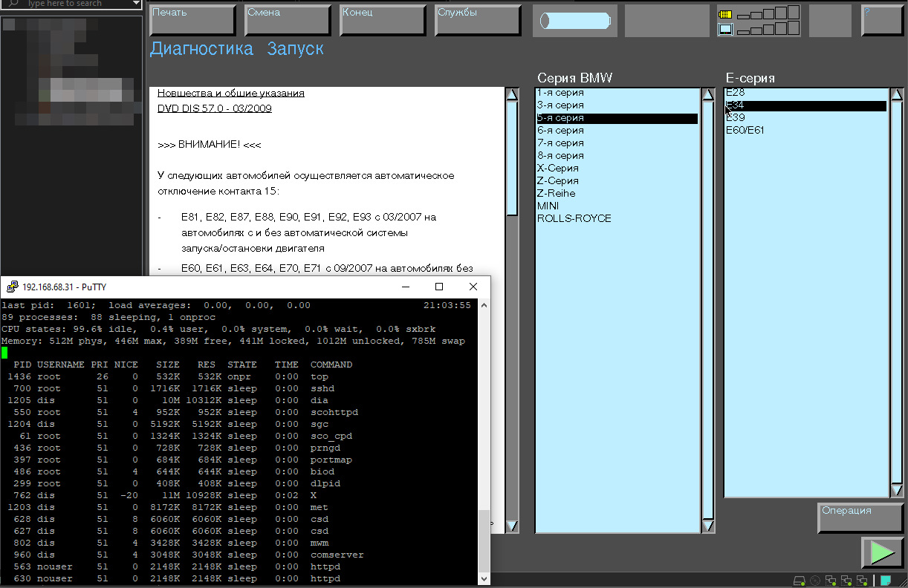908x588 pixels.
Task: Click the Type here to search field
Action: pos(67,4)
